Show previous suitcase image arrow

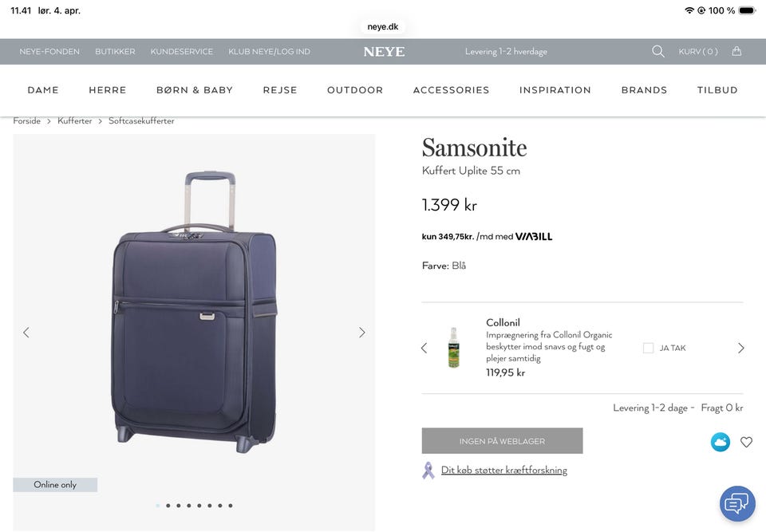pyautogui.click(x=26, y=333)
